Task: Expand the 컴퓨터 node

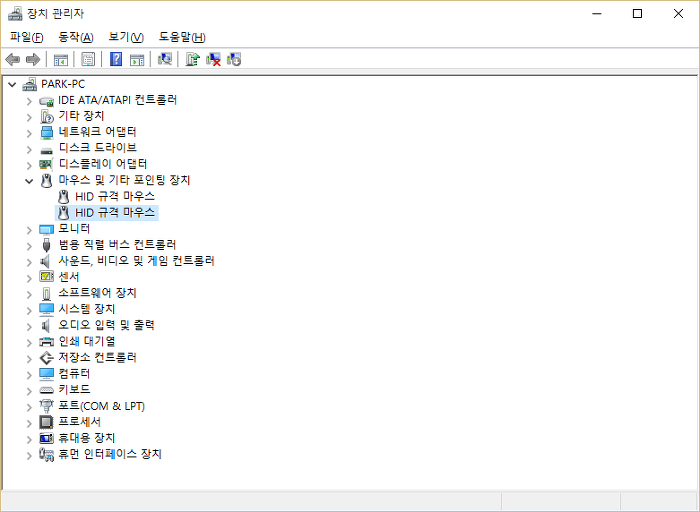Action: point(29,374)
